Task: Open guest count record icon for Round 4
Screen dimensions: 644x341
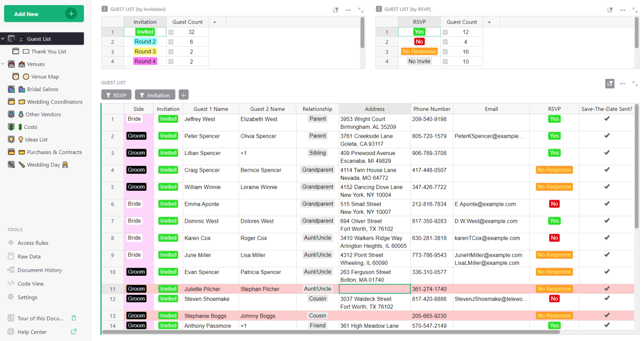Action: 171,61
